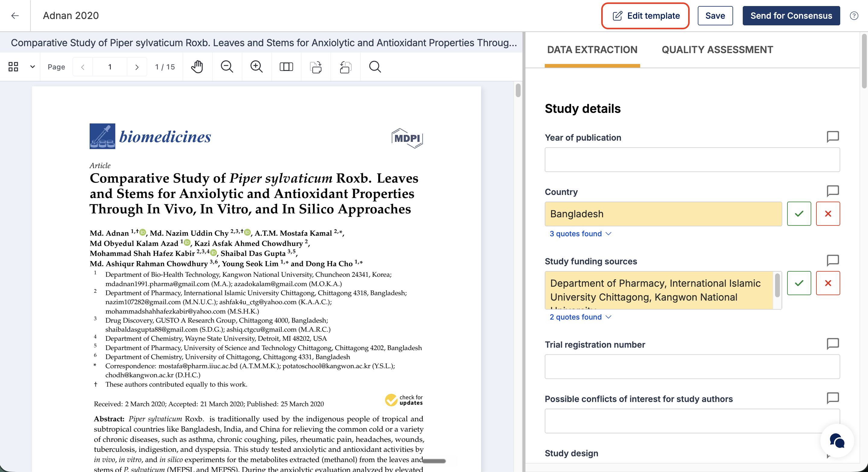Viewport: 868px width, 472px height.
Task: Open the comment icon for Year of publication
Action: pyautogui.click(x=833, y=137)
